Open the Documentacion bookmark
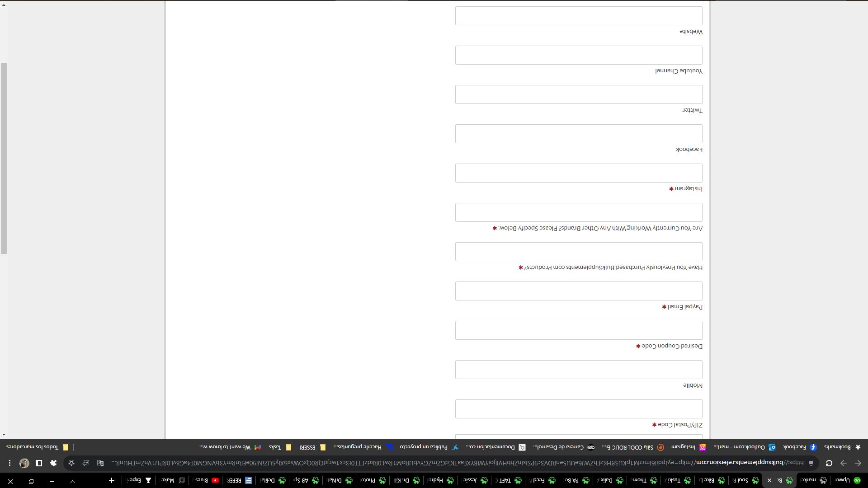Viewport: 868px width, 488px height. pos(495,447)
